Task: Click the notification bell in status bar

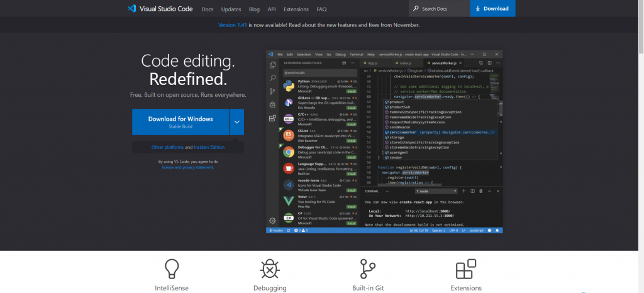Action: pyautogui.click(x=497, y=231)
